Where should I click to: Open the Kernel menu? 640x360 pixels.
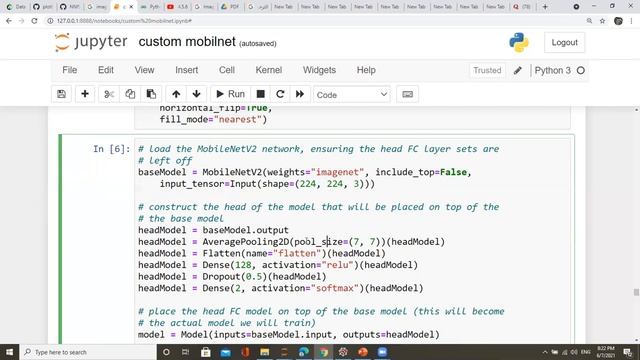269,70
